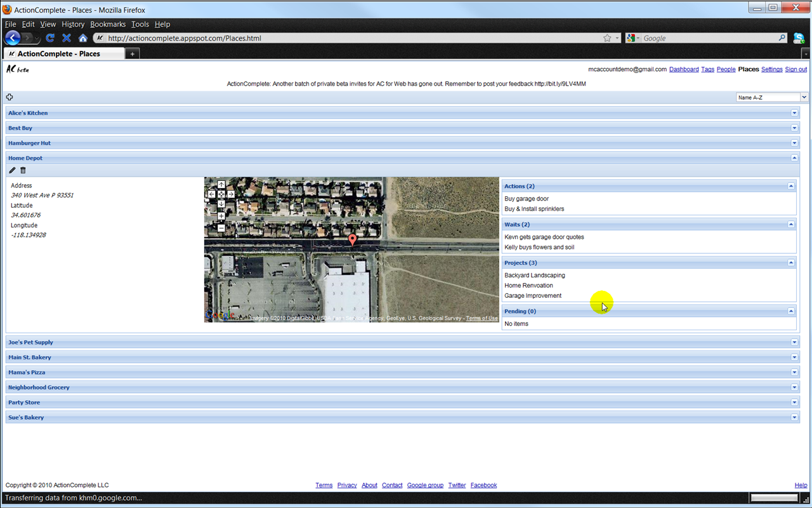Expand the Alice's Kitchen place row
Screen dimensions: 812x508
794,113
